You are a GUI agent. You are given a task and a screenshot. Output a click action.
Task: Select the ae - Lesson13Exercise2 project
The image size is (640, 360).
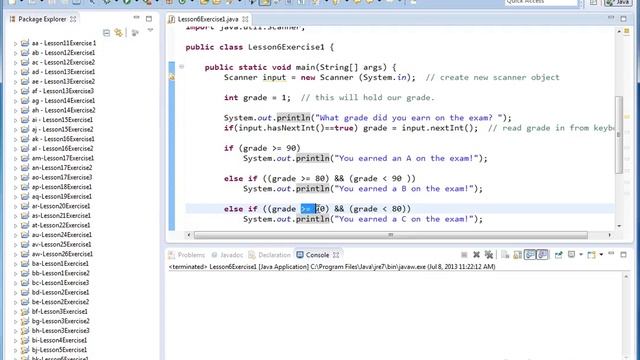point(63,81)
